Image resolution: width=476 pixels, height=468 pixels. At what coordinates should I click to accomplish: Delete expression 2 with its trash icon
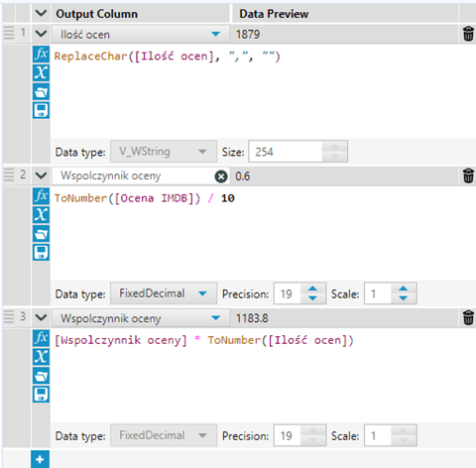pos(468,175)
